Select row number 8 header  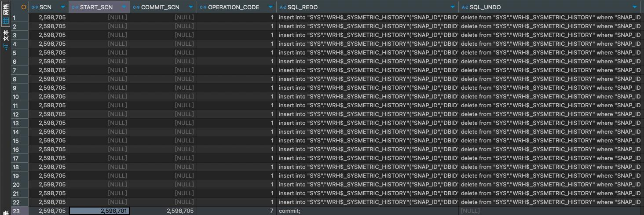tap(20, 79)
